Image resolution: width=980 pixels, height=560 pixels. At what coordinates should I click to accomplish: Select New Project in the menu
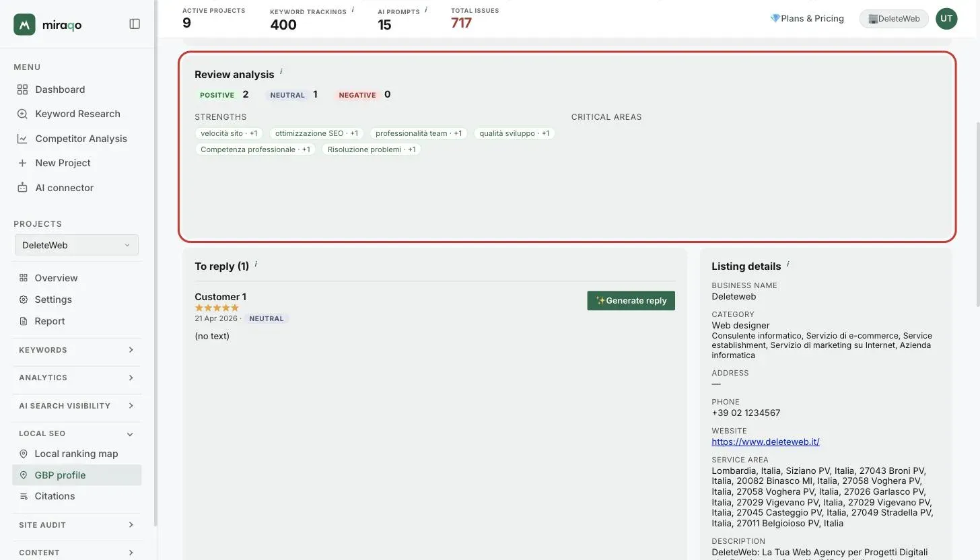(x=63, y=163)
